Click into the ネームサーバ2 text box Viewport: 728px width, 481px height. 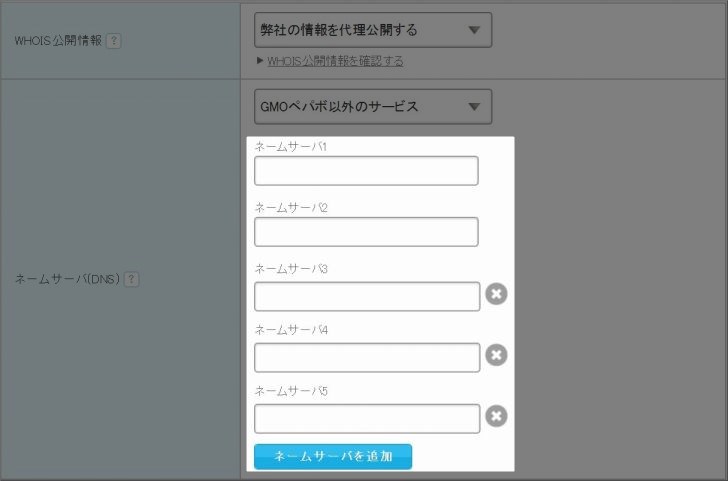pos(366,232)
